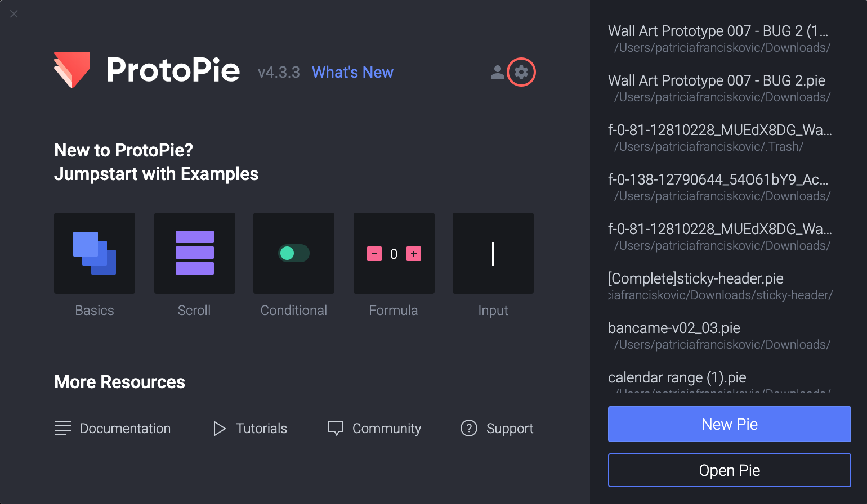Open settings via the gear icon
This screenshot has width=867, height=504.
[521, 72]
